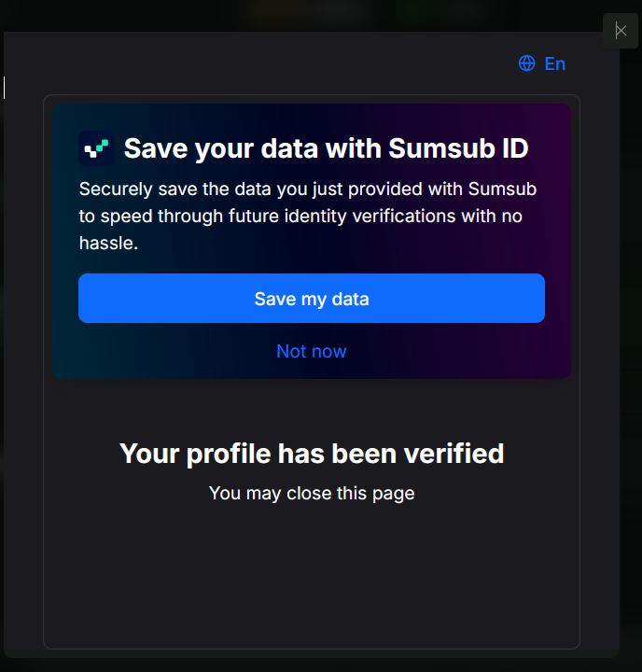The width and height of the screenshot is (642, 672).
Task: Click the globe language icon
Action: (527, 63)
